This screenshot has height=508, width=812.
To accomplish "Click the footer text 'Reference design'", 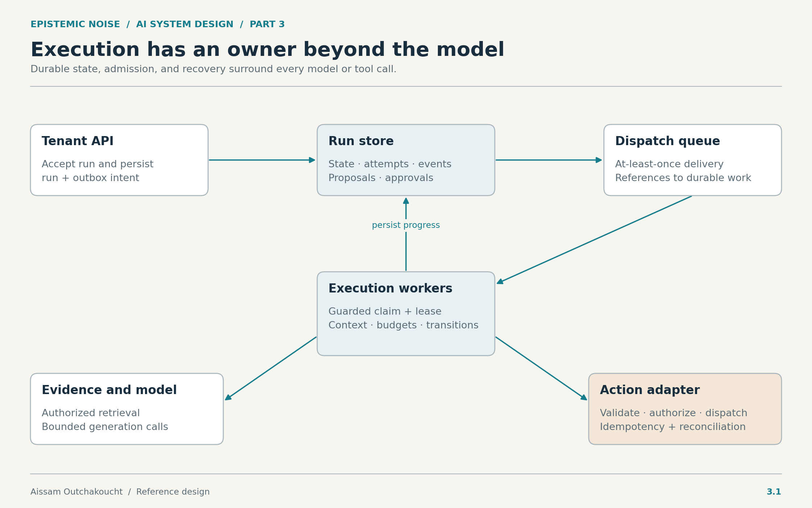I will tap(173, 492).
